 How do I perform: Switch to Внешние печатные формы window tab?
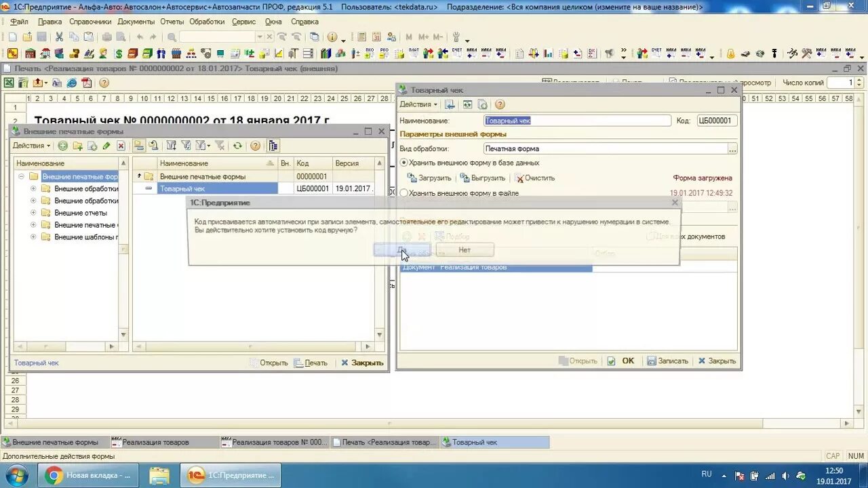pos(55,443)
